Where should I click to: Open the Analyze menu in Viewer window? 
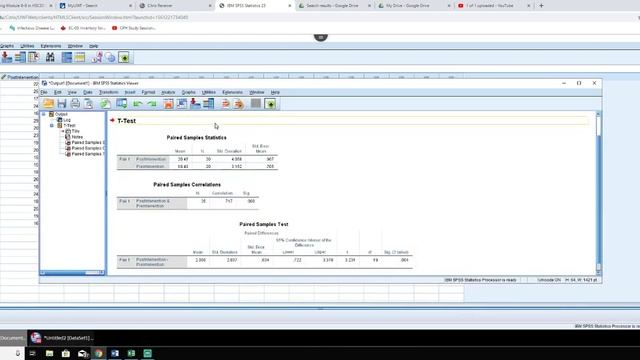point(168,93)
